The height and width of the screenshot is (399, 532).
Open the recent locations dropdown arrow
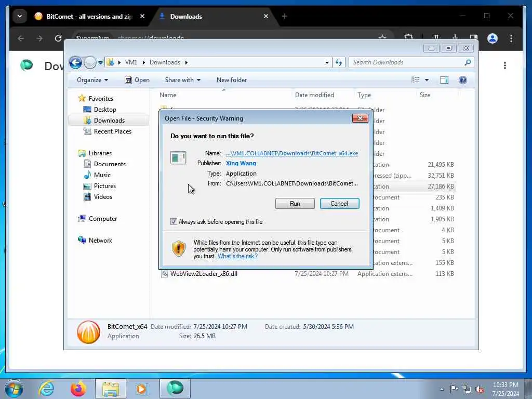[100, 63]
